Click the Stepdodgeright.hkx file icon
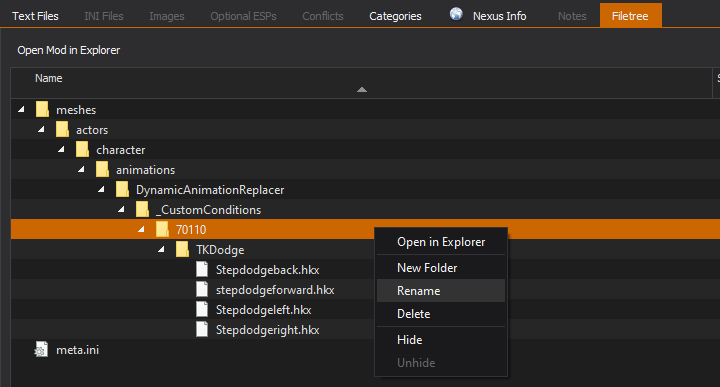This screenshot has height=387, width=720. point(202,329)
